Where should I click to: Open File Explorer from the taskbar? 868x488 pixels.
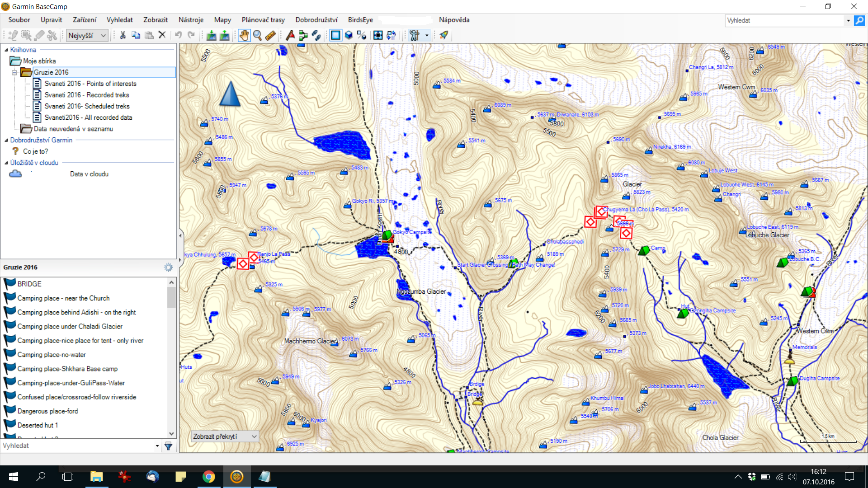pyautogui.click(x=96, y=477)
